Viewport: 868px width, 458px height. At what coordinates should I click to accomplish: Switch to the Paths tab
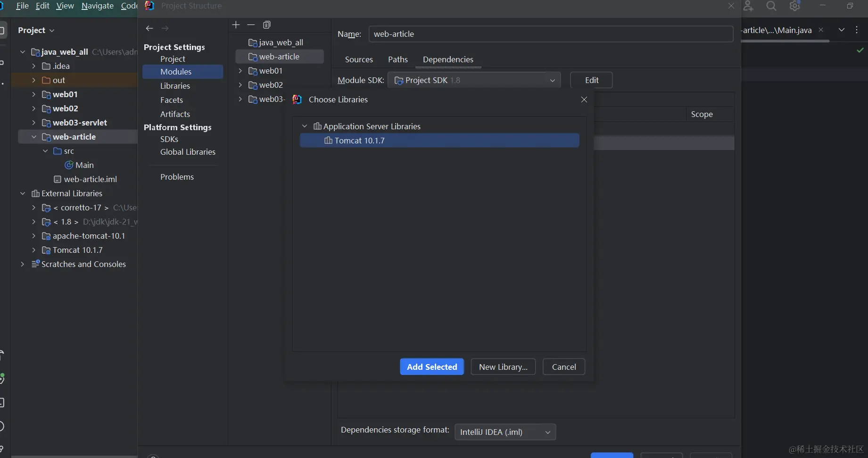[398, 59]
